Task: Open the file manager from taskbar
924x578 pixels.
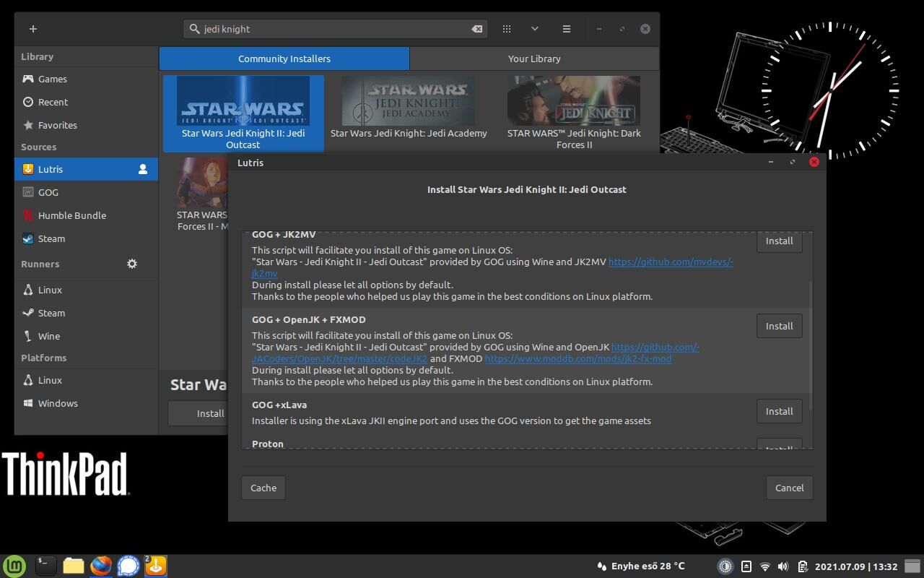Action: pos(74,566)
